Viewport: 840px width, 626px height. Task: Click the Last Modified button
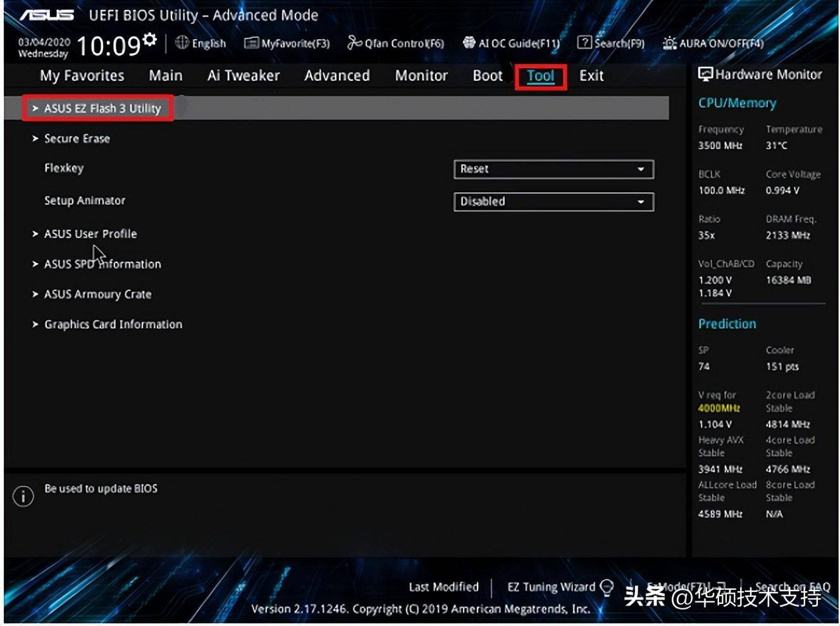coord(444,587)
